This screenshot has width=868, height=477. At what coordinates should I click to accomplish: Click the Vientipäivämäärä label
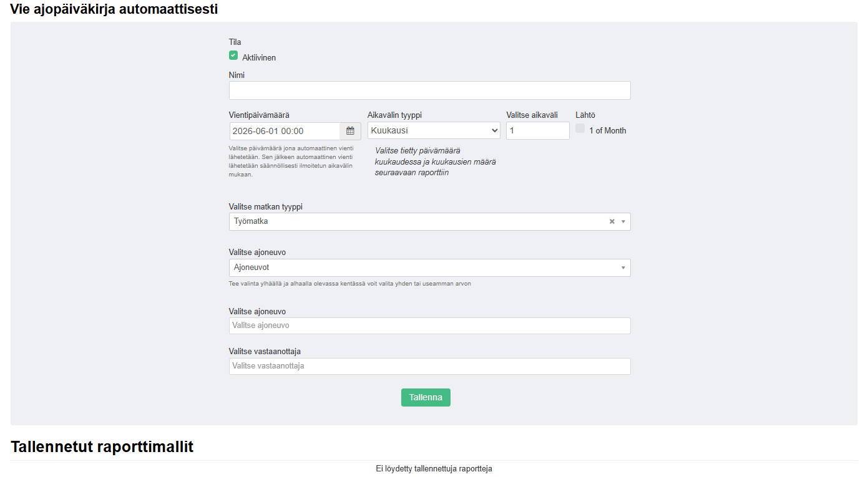point(259,115)
